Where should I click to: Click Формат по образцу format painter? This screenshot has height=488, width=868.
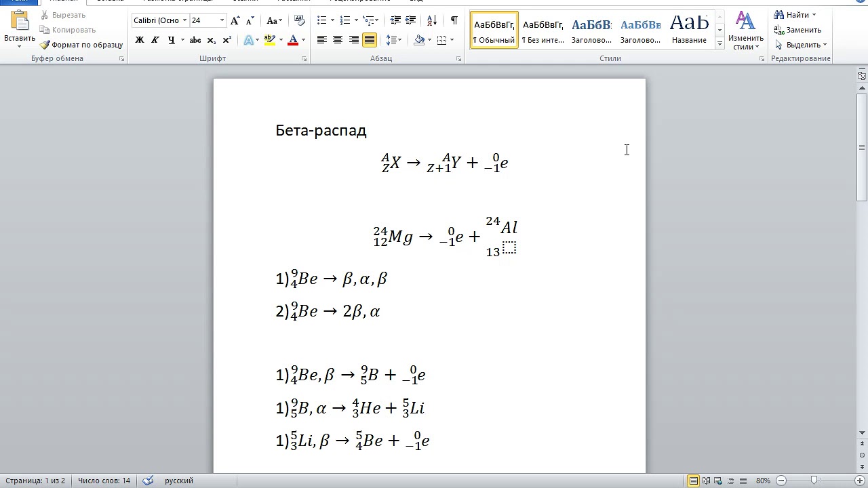(81, 45)
